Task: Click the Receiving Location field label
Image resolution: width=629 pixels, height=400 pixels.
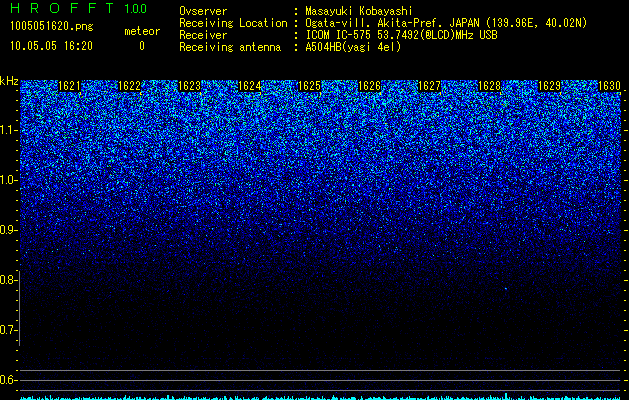Action: click(233, 23)
